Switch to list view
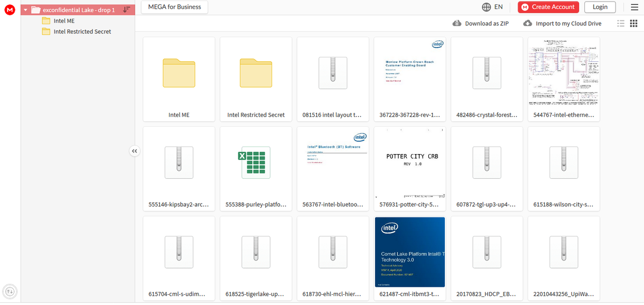The image size is (644, 305). 621,24
